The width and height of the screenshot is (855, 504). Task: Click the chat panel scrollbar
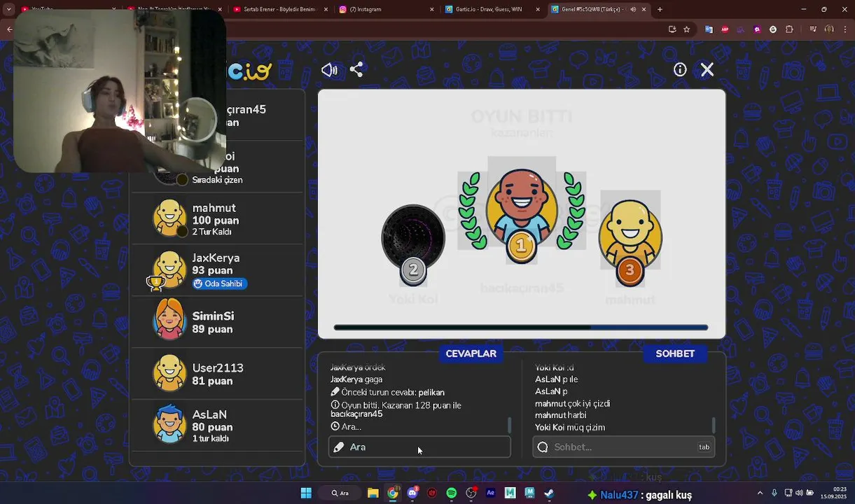[x=713, y=425]
